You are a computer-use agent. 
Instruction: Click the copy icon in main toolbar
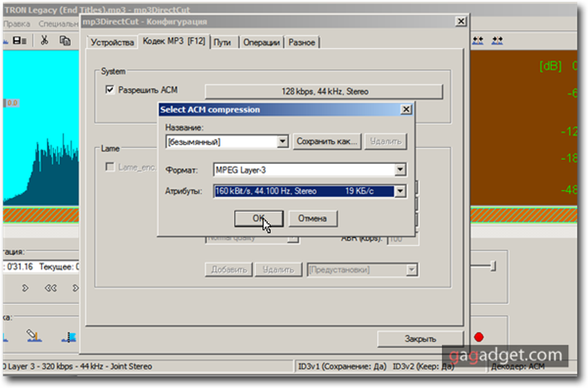(65, 41)
